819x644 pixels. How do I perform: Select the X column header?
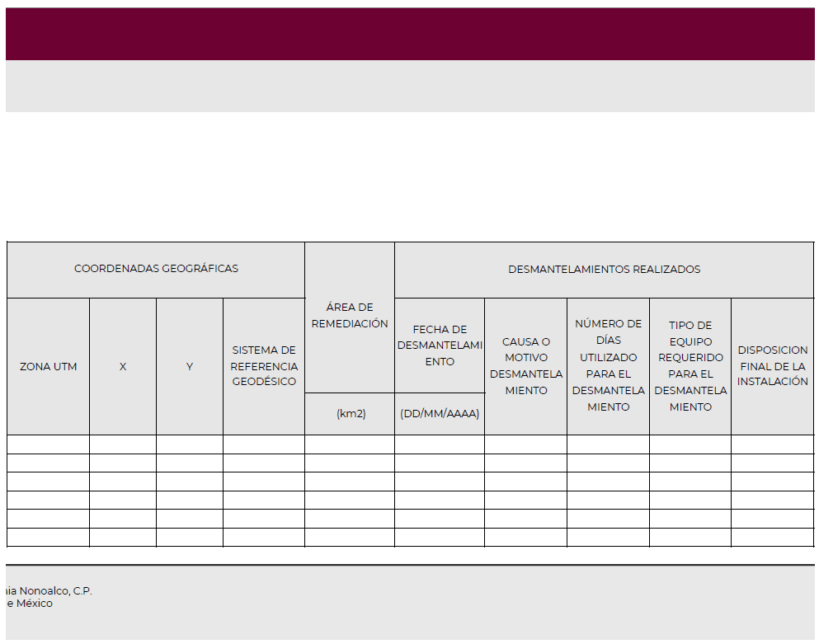coord(123,366)
